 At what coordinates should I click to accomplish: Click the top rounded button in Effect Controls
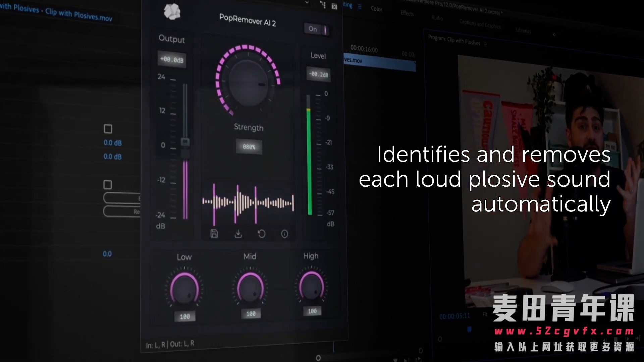122,198
